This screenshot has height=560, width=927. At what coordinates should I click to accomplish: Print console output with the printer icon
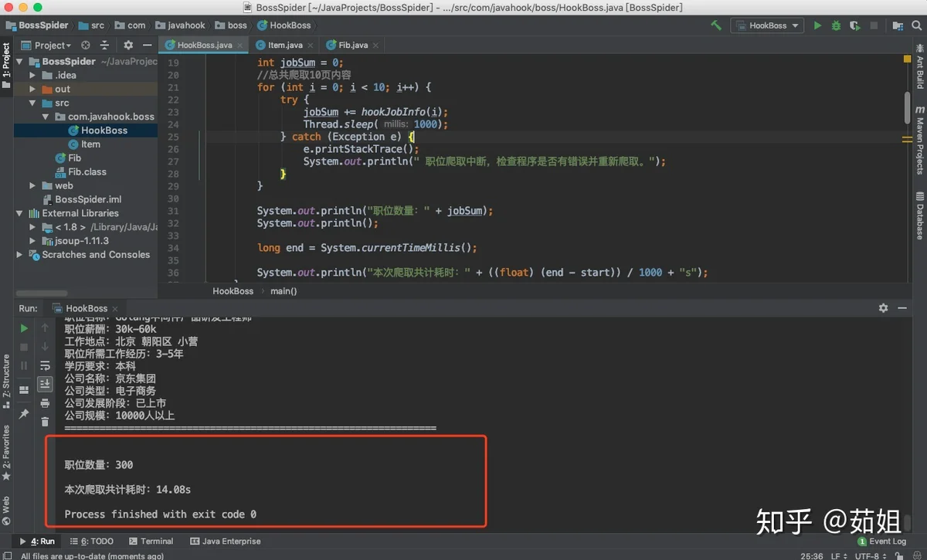click(45, 402)
